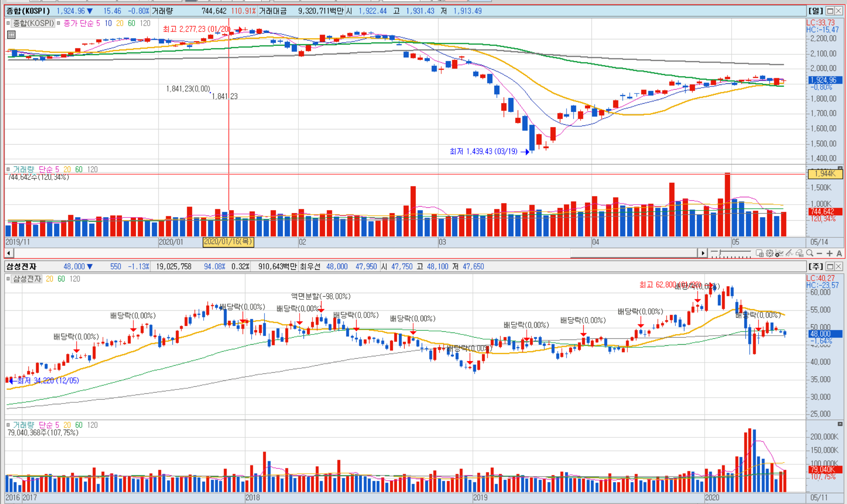Open chart settings gear icon
The width and height of the screenshot is (847, 504).
pos(769,253)
